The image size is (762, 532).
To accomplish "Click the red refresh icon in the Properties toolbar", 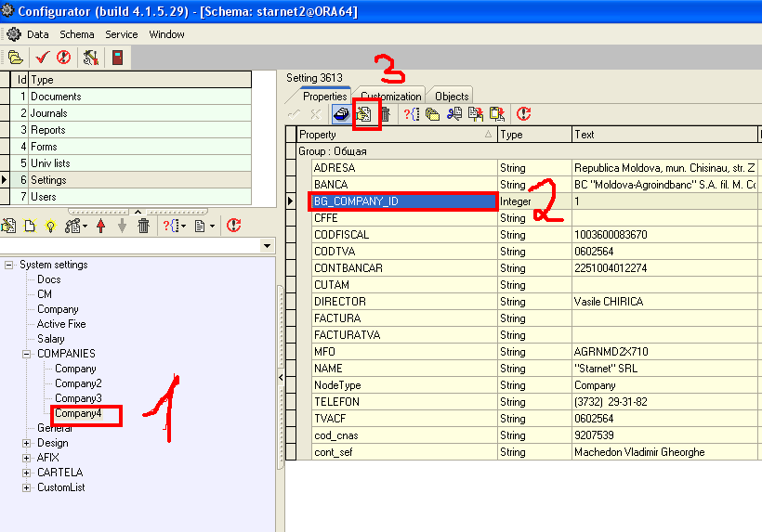I will (523, 114).
